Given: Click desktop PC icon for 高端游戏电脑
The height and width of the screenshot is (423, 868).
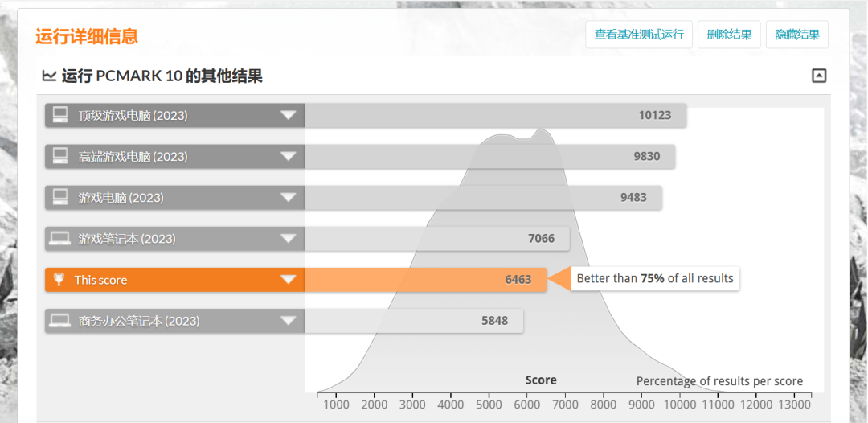Looking at the screenshot, I should coord(59,156).
